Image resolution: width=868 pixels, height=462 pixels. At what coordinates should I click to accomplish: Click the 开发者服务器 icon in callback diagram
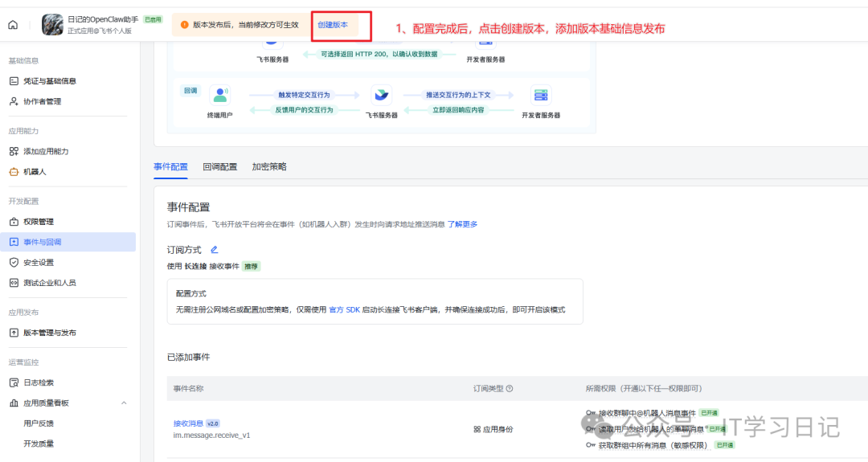[541, 95]
